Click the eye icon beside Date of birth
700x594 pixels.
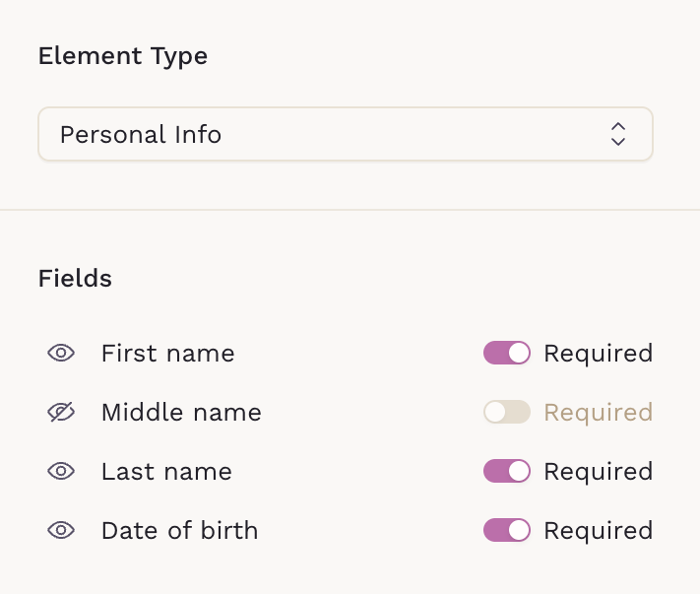61,531
